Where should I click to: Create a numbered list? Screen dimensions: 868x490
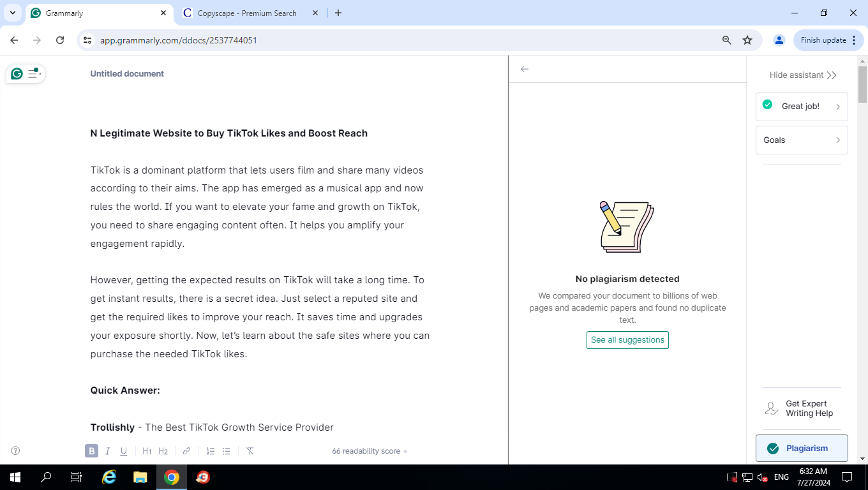click(x=210, y=451)
